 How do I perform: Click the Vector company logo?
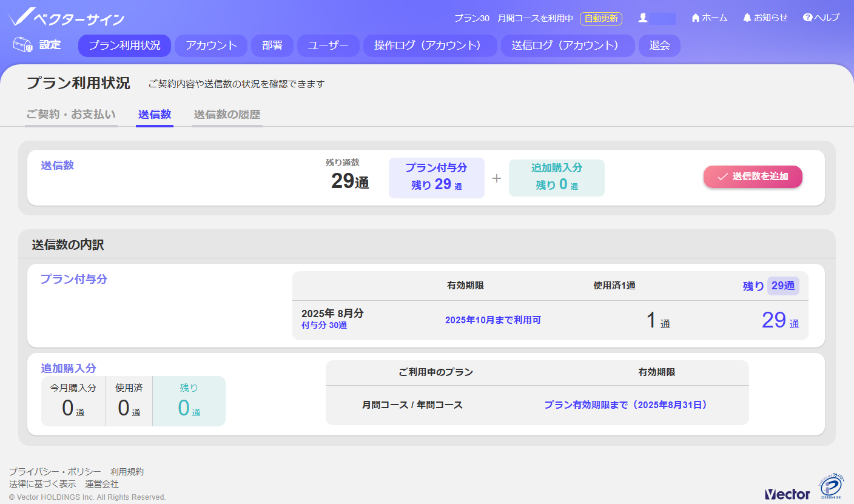[x=787, y=494]
